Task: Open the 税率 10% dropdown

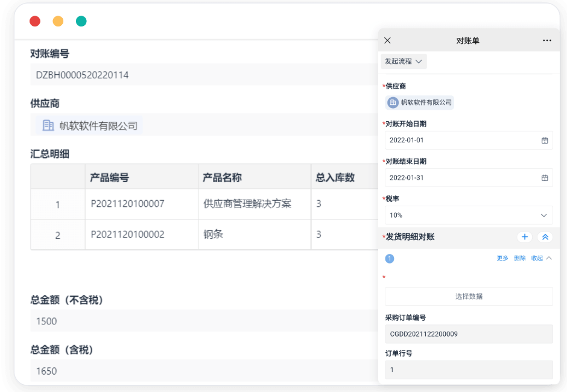Action: click(x=469, y=215)
